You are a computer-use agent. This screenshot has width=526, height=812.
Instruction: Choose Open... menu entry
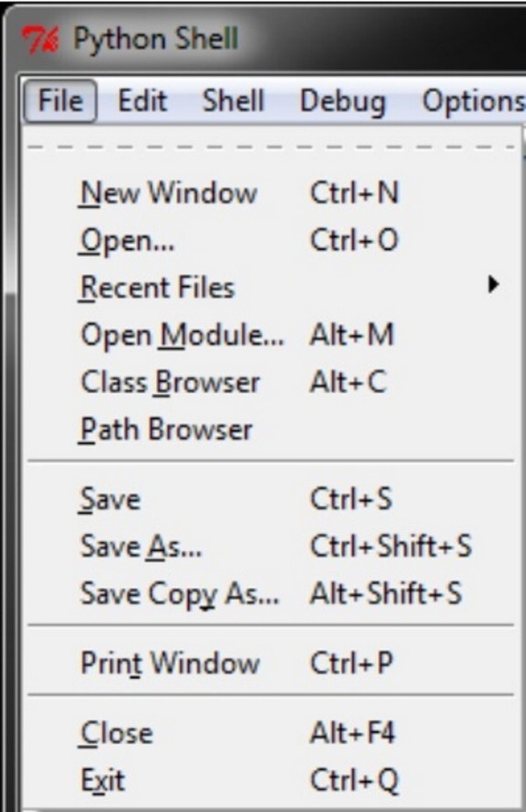point(274,240)
